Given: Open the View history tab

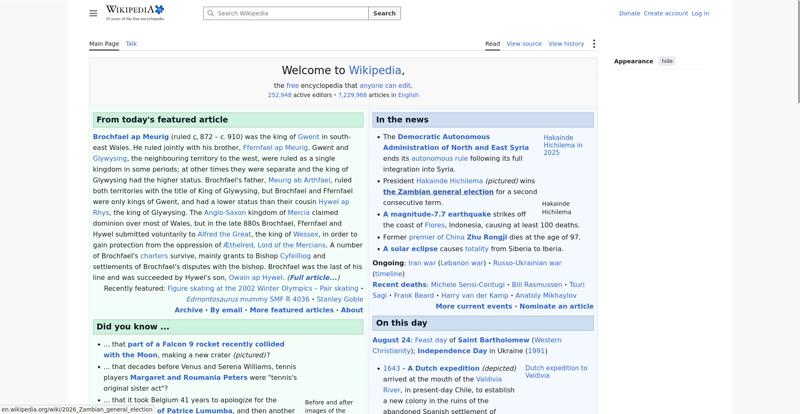Looking at the screenshot, I should (x=566, y=44).
